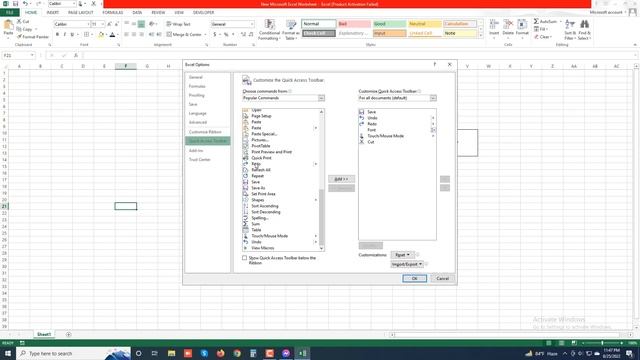The image size is (640, 360).
Task: Add a new sheet with plus button
Action: pyautogui.click(x=69, y=334)
